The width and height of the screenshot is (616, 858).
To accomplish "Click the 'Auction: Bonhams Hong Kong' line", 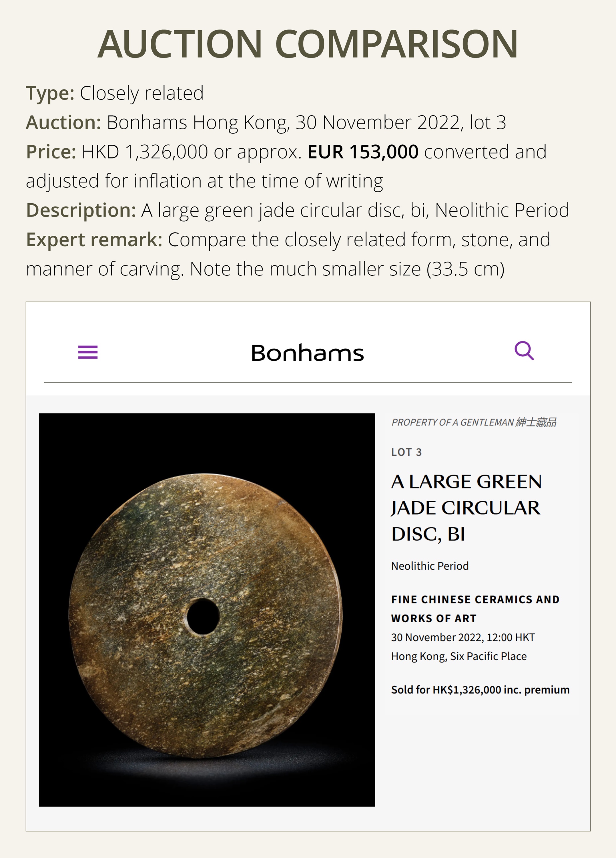I will [x=266, y=123].
